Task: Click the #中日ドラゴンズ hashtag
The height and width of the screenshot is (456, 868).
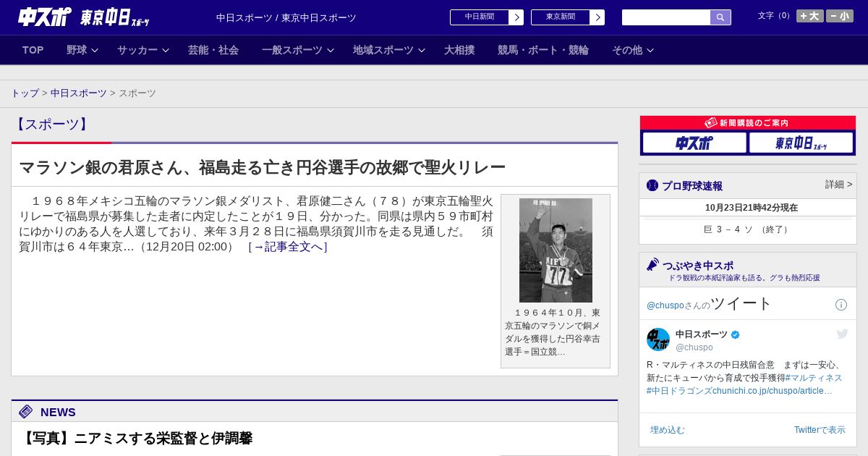Action: pos(679,391)
